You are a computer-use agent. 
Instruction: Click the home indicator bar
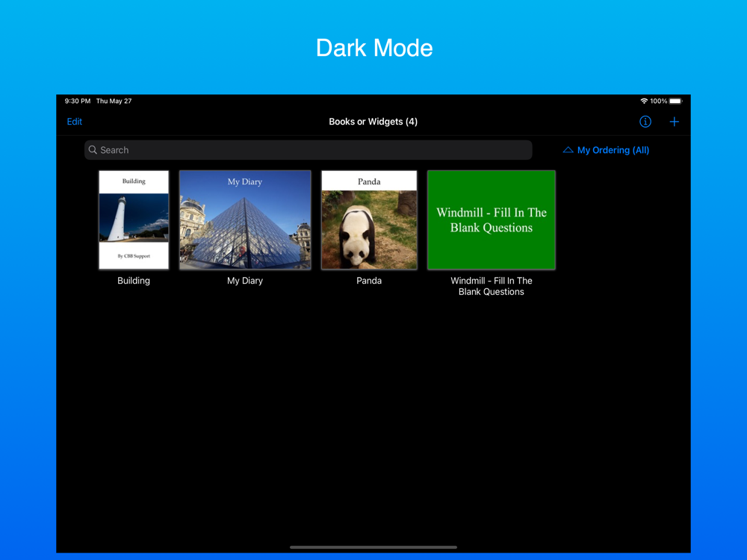tap(373, 547)
